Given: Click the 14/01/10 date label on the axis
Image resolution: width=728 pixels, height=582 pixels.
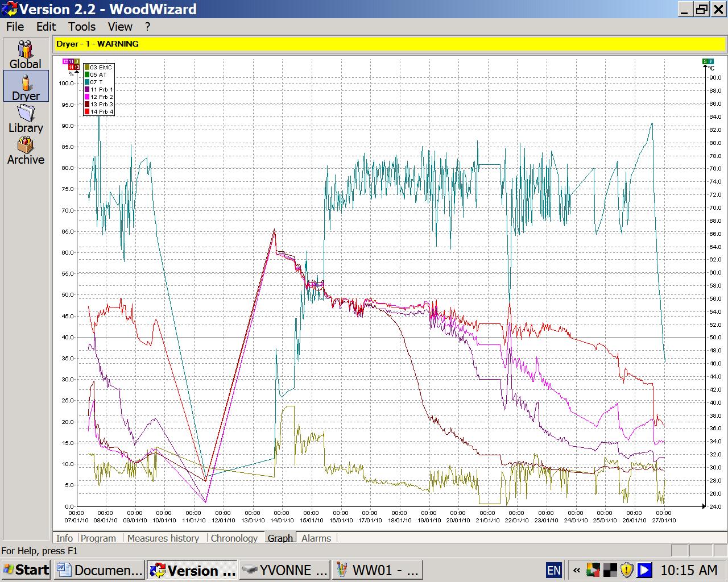Looking at the screenshot, I should [282, 520].
